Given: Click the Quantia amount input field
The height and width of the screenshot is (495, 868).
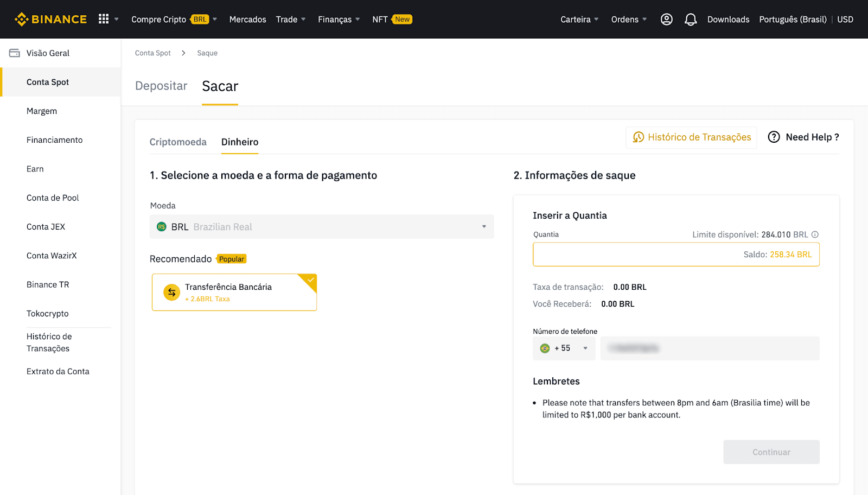Looking at the screenshot, I should pos(676,255).
